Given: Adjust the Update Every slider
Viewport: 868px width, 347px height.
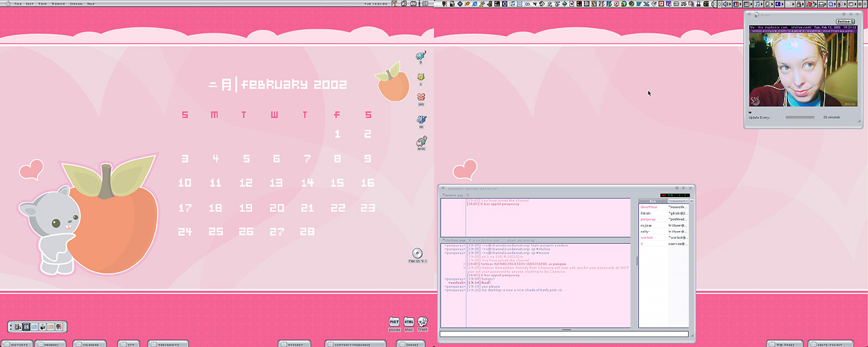Looking at the screenshot, I should [799, 117].
